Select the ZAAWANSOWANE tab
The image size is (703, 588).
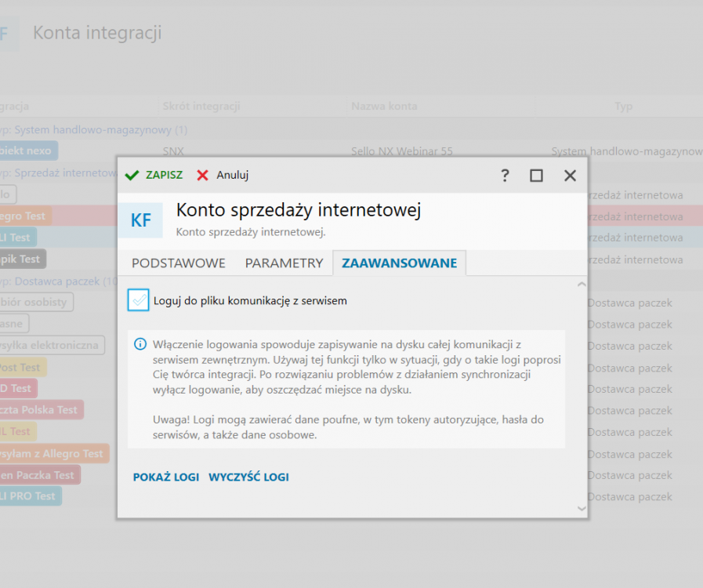[399, 263]
